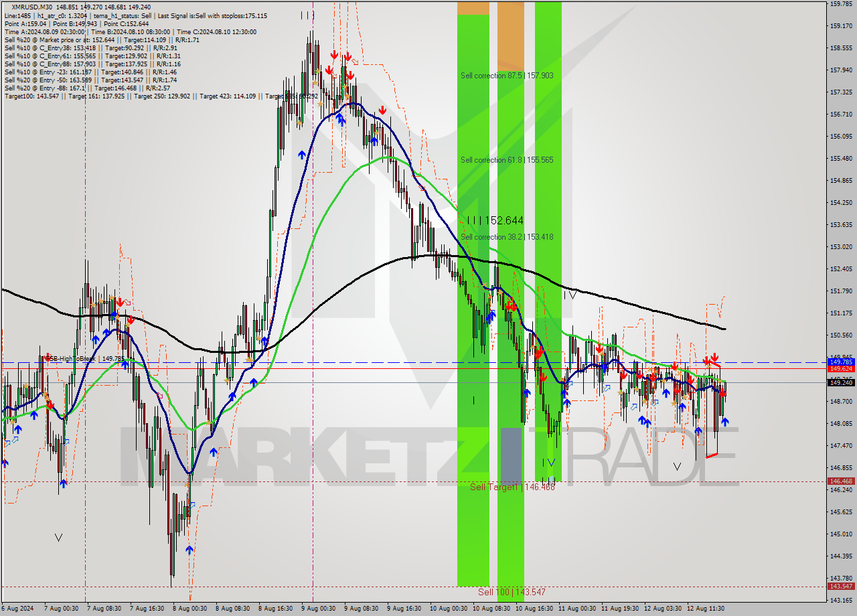Select 'Sell correction 38.2 | 153.418' chart label
This screenshot has height=616, width=857.
click(507, 237)
